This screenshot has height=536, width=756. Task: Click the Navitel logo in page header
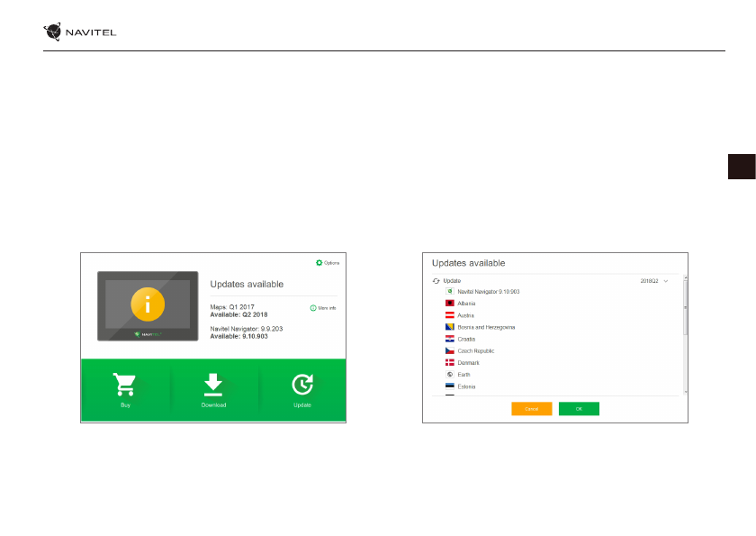pos(80,32)
